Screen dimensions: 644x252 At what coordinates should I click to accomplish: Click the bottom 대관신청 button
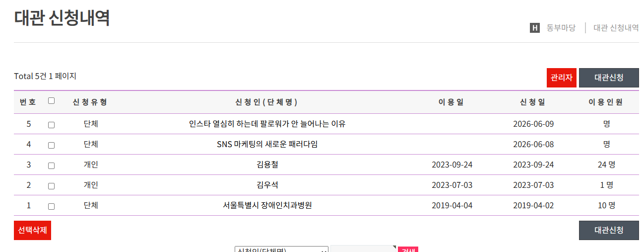609,230
